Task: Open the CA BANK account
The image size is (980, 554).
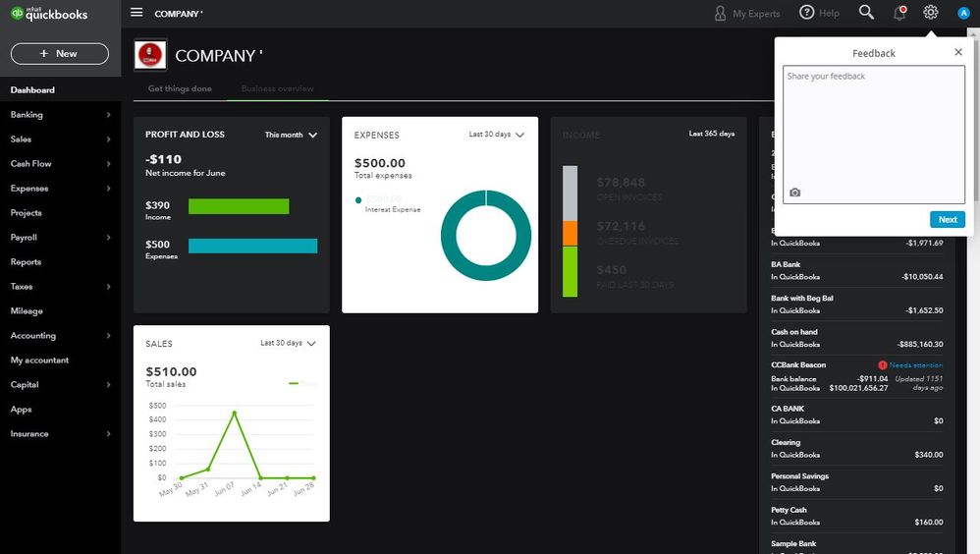Action: tap(857, 415)
